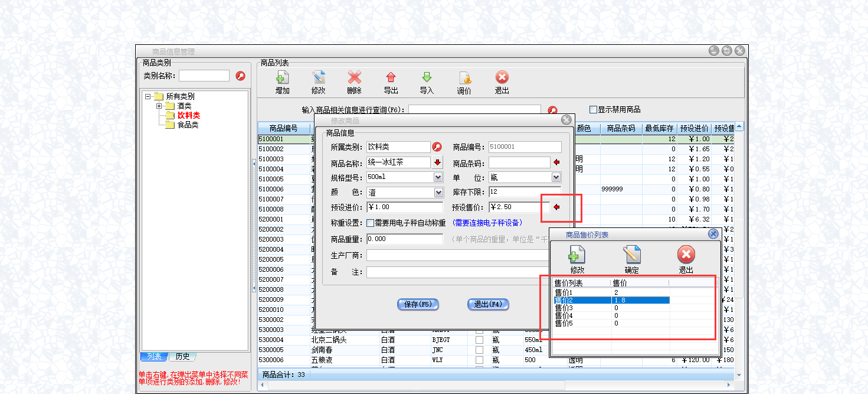Click 修改 icon in 商品售价列表 popup

tap(577, 255)
